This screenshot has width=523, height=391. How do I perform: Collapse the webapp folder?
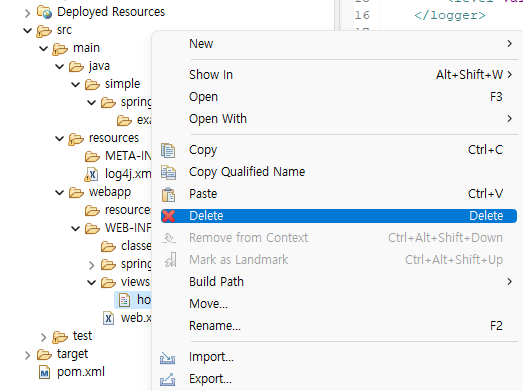tap(59, 193)
